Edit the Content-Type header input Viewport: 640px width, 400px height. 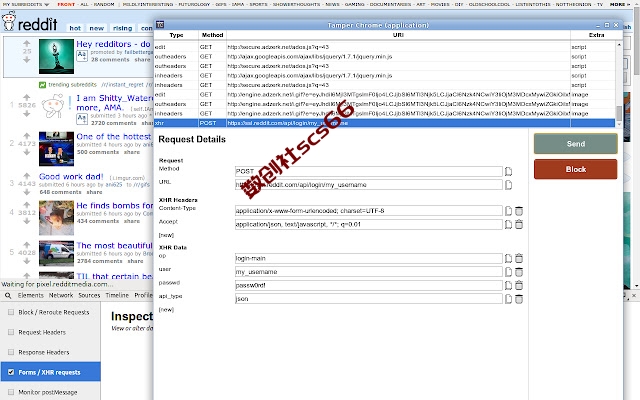[x=369, y=211]
